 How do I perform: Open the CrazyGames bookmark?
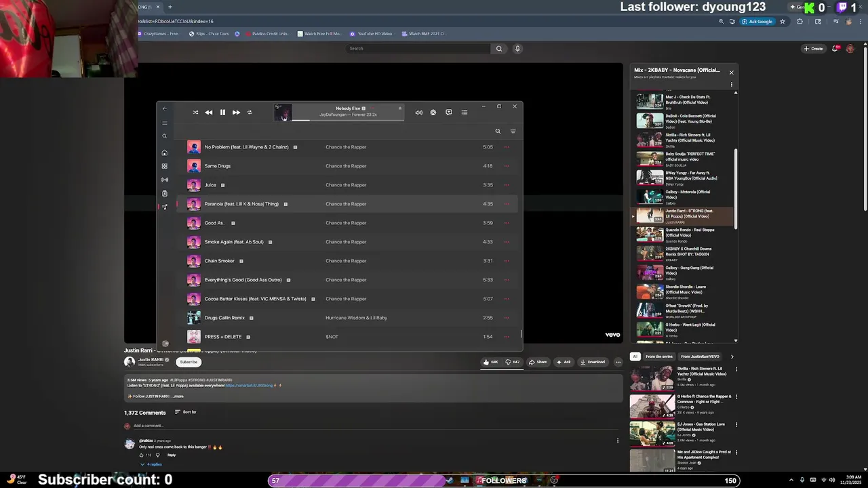159,34
